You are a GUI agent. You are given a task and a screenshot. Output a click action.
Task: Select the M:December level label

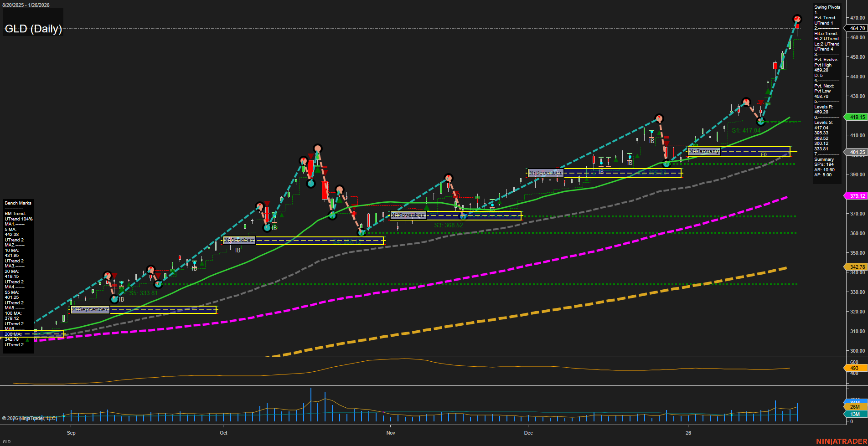pos(545,173)
